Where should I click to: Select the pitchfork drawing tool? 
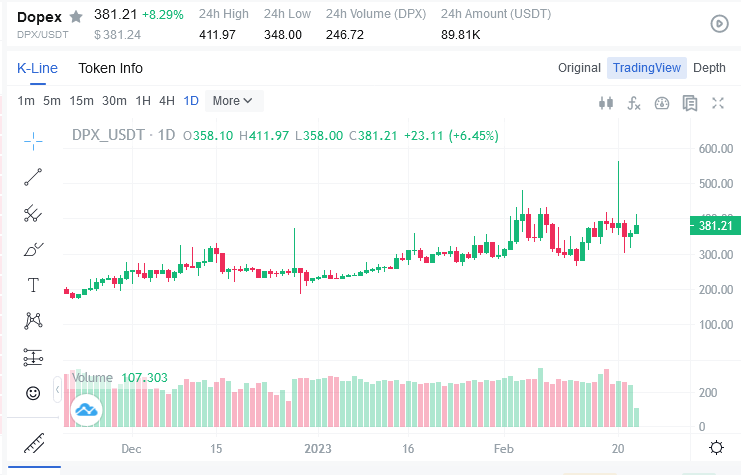click(x=33, y=213)
